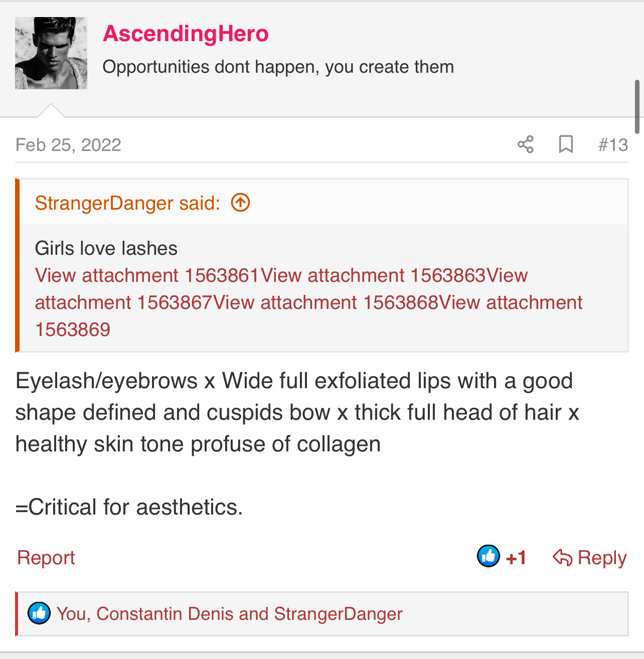This screenshot has height=659, width=644.
Task: Click the page scrollbar on the right edge
Action: click(x=637, y=106)
